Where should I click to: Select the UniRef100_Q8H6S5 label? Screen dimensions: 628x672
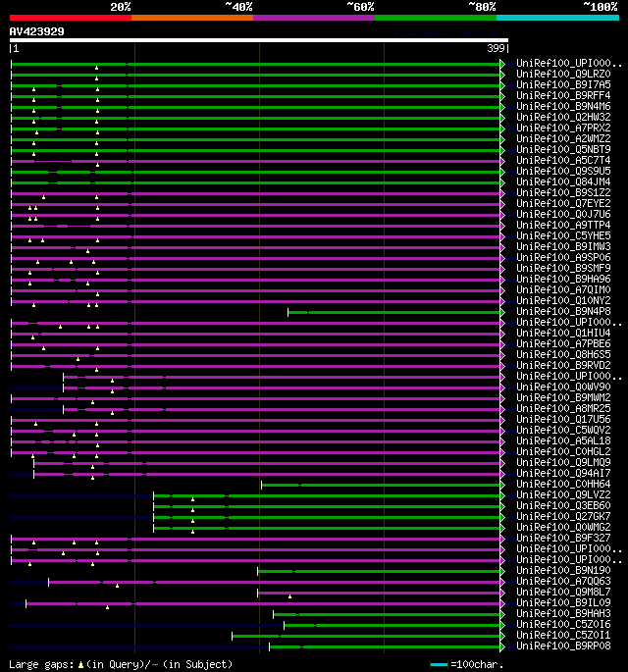tap(563, 354)
